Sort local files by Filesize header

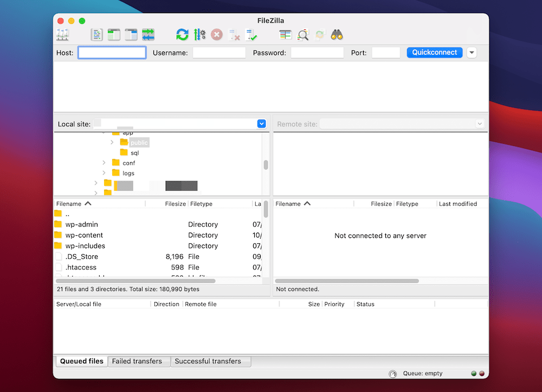[166, 204]
